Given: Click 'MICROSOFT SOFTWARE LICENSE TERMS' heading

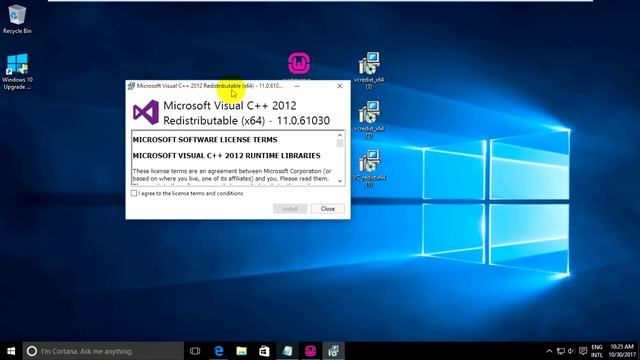Looking at the screenshot, I should click(x=205, y=140).
